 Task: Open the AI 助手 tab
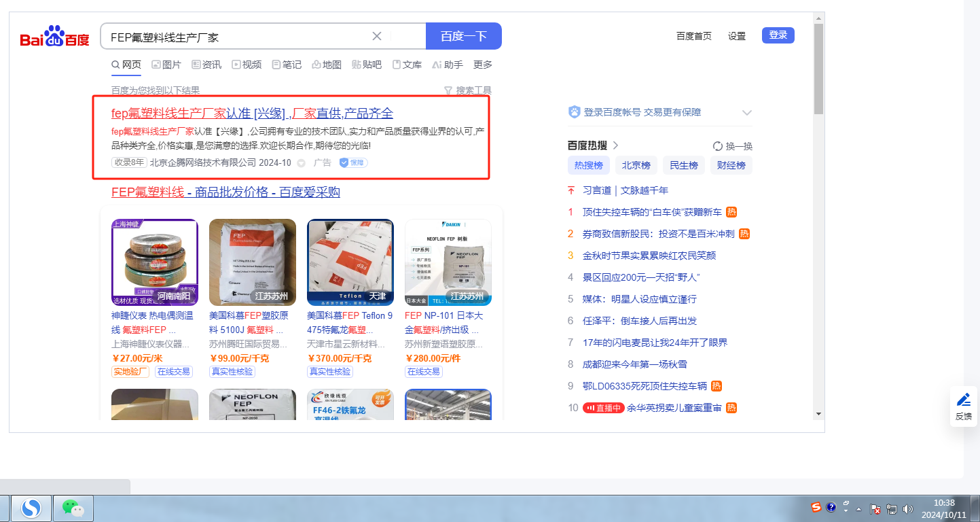click(448, 65)
